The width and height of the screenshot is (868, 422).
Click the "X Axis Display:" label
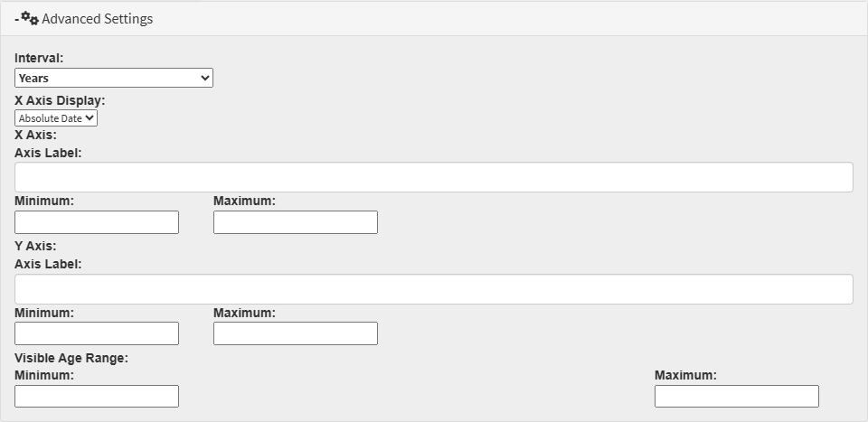pyautogui.click(x=60, y=100)
